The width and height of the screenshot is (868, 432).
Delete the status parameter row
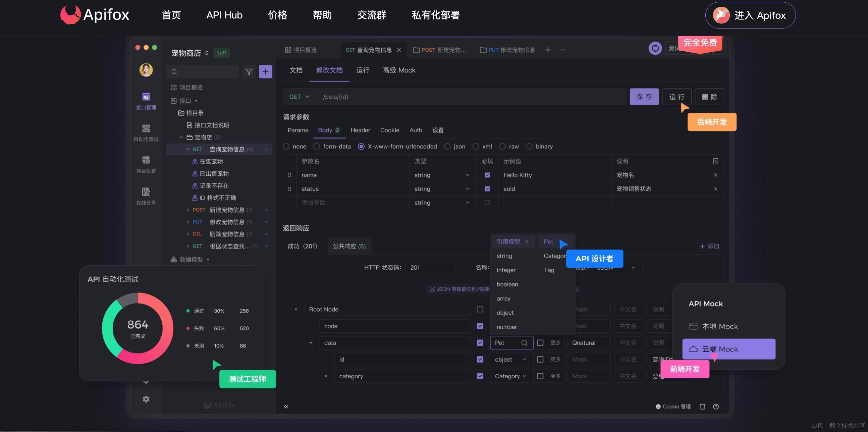[x=715, y=189]
